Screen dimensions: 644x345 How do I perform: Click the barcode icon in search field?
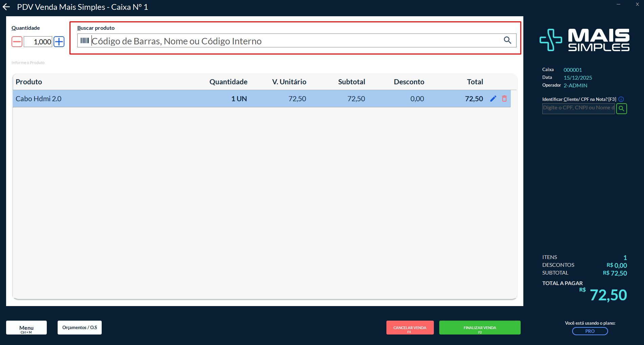(x=84, y=41)
